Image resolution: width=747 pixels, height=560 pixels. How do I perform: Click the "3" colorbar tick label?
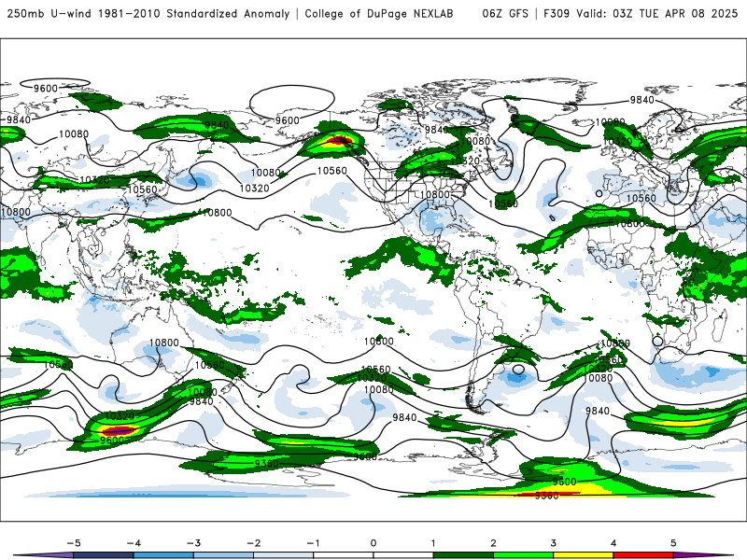[x=553, y=543]
